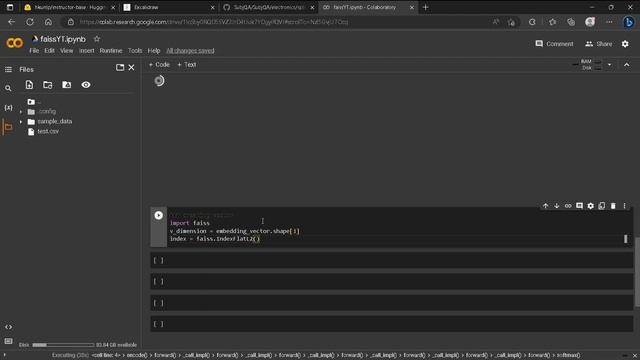Switch to the Excalidraw browser tab
The height and width of the screenshot is (360, 640).
(x=169, y=7)
